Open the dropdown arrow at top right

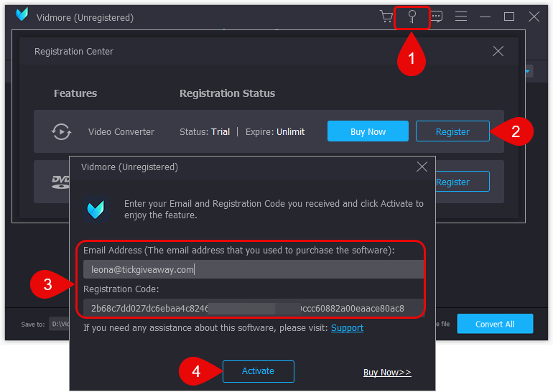tap(528, 72)
